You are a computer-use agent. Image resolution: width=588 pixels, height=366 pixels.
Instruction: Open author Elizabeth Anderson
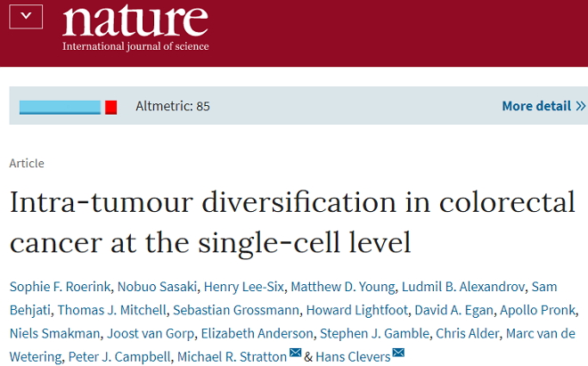point(257,333)
